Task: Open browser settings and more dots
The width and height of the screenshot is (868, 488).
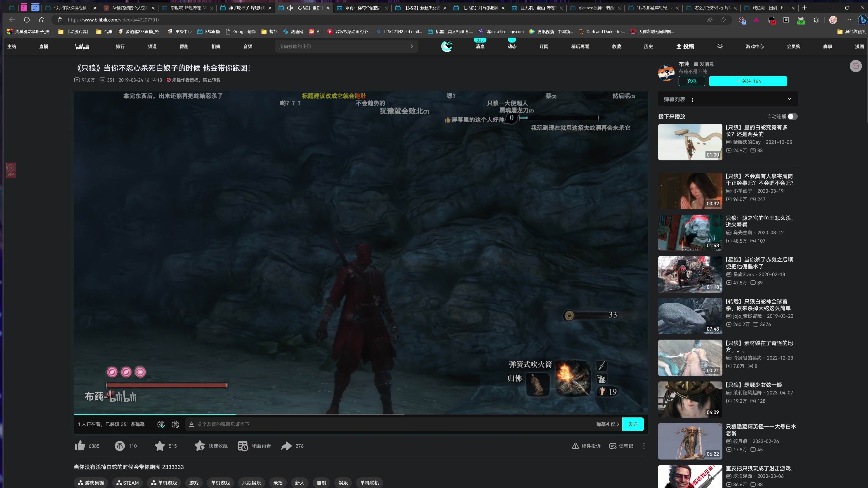Action: pos(849,20)
